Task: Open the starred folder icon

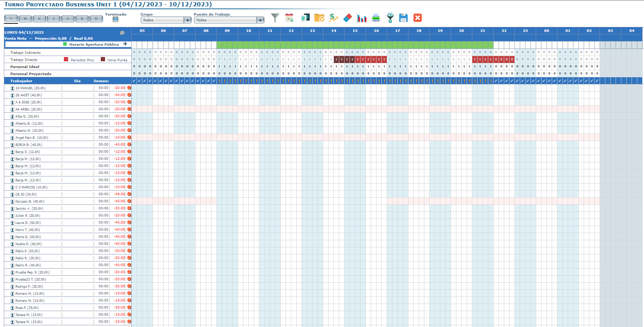Action: [319, 18]
